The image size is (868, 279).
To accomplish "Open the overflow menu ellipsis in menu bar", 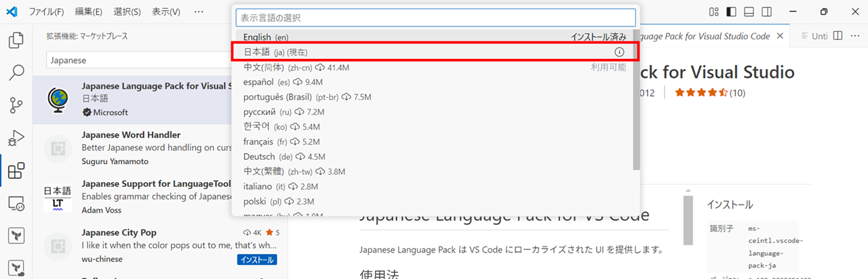I will click(198, 12).
